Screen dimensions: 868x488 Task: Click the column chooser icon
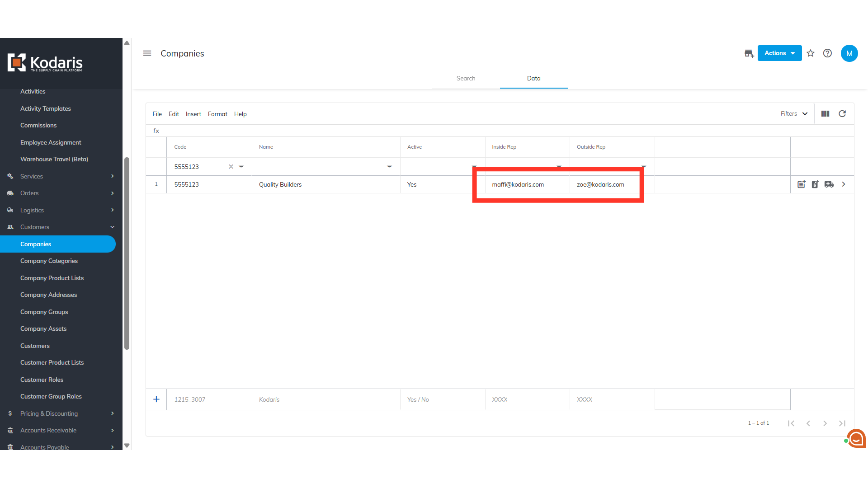(x=825, y=114)
